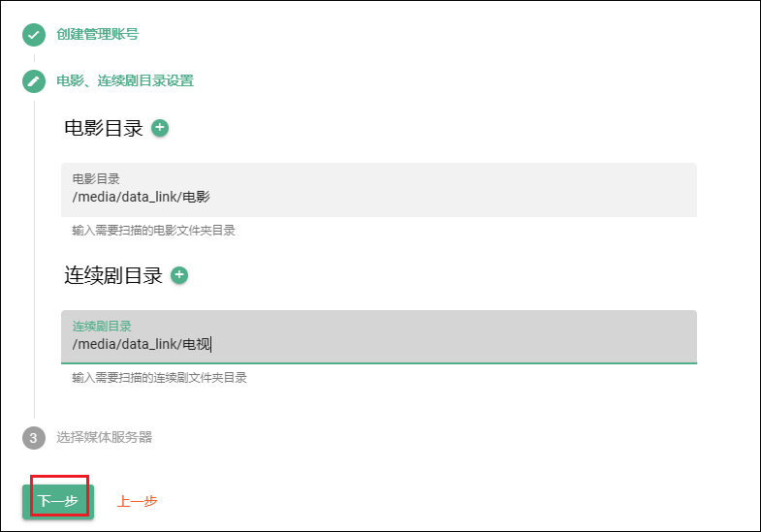
Task: Click the connector line between steps one and two
Action: click(x=34, y=58)
